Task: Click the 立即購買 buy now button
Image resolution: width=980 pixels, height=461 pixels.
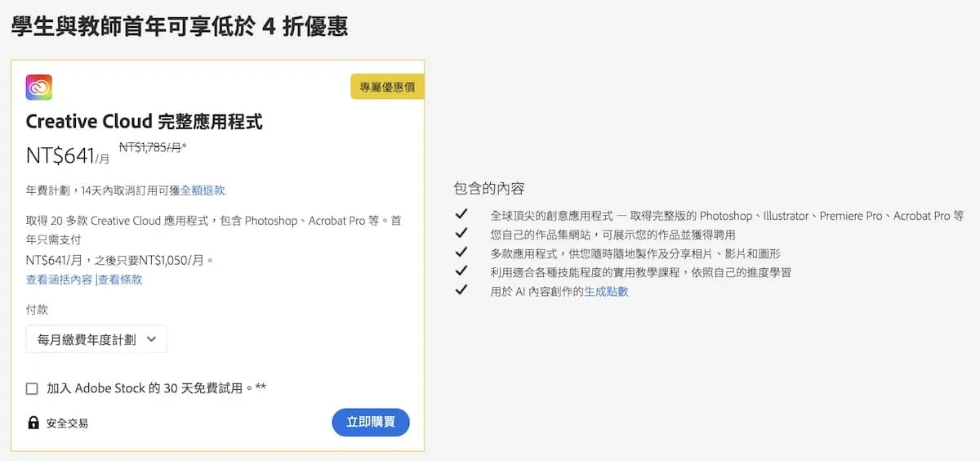Action: 371,422
